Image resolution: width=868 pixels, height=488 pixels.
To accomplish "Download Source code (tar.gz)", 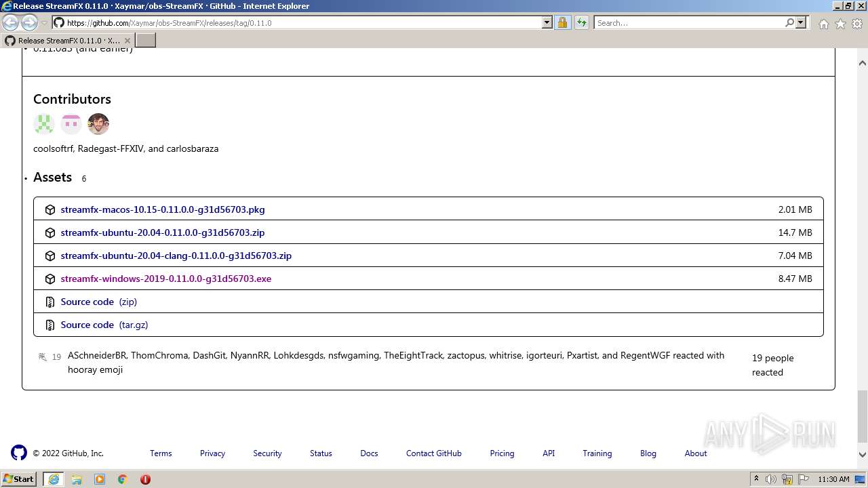I will coord(104,325).
